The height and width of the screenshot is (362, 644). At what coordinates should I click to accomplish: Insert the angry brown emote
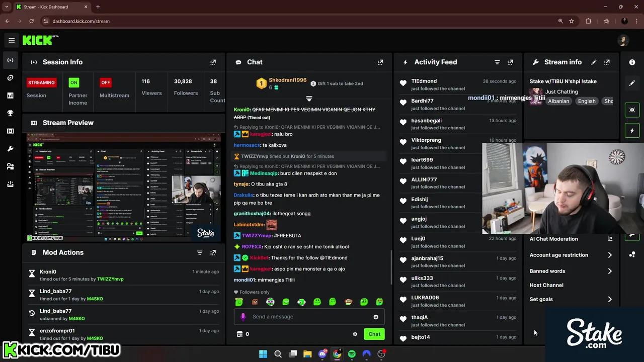point(255,302)
